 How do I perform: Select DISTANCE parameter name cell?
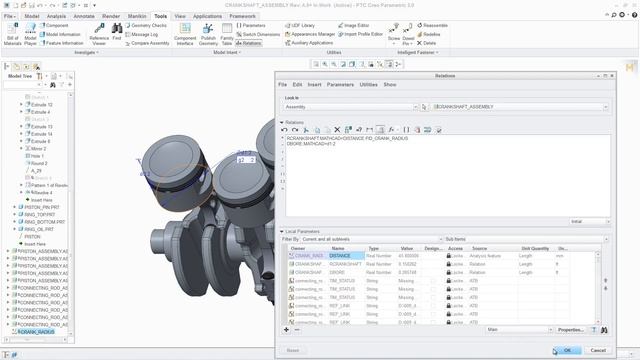click(346, 256)
